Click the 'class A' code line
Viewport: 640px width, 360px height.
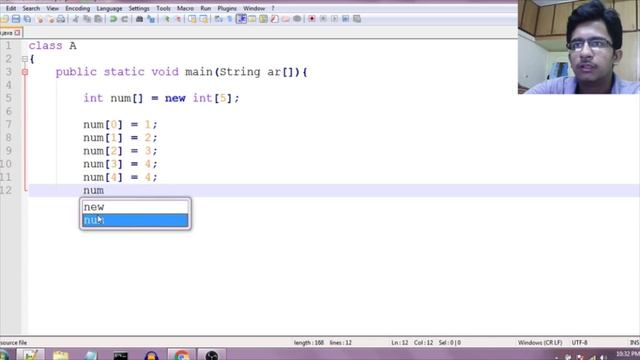point(52,46)
